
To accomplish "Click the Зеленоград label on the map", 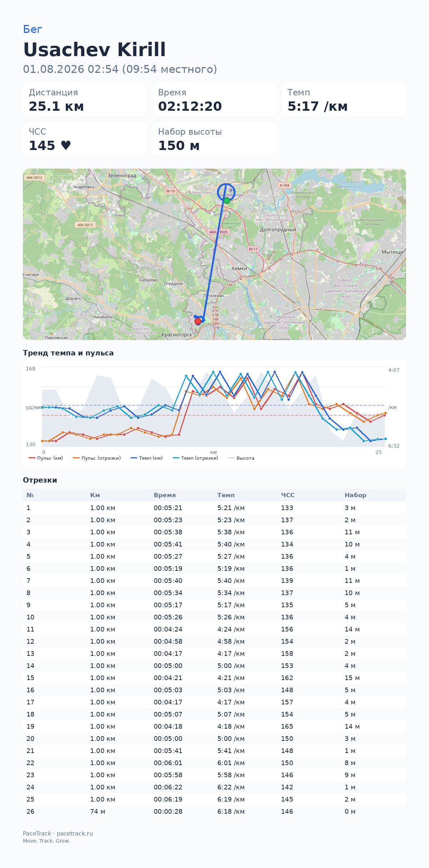I will (x=122, y=175).
